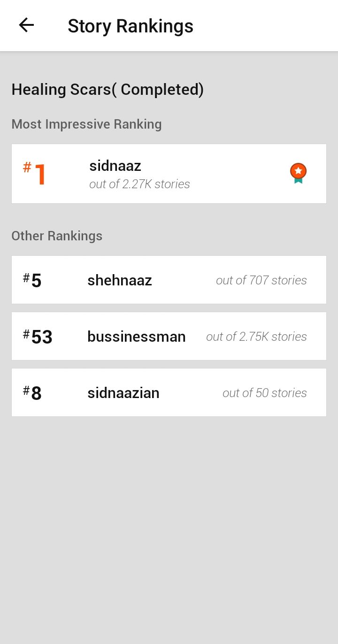Tap 'out of 2.75K stories' text
The height and width of the screenshot is (644, 338).
pos(256,337)
